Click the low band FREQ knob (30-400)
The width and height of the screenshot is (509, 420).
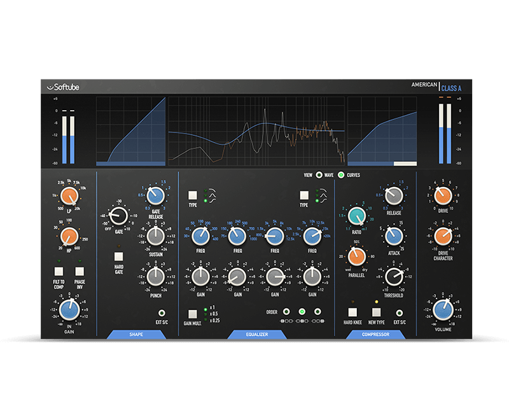[x=200, y=236]
